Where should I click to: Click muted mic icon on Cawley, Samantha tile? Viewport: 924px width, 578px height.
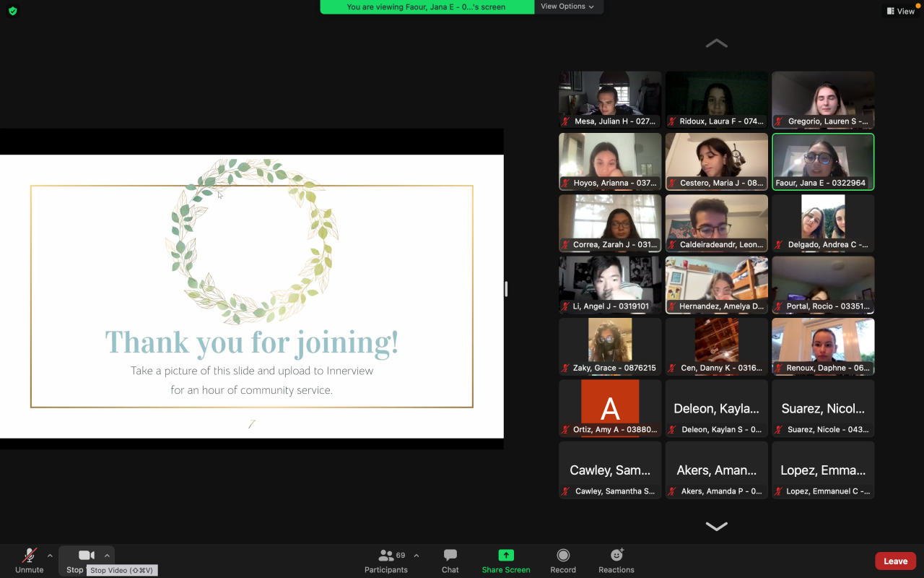click(x=566, y=491)
